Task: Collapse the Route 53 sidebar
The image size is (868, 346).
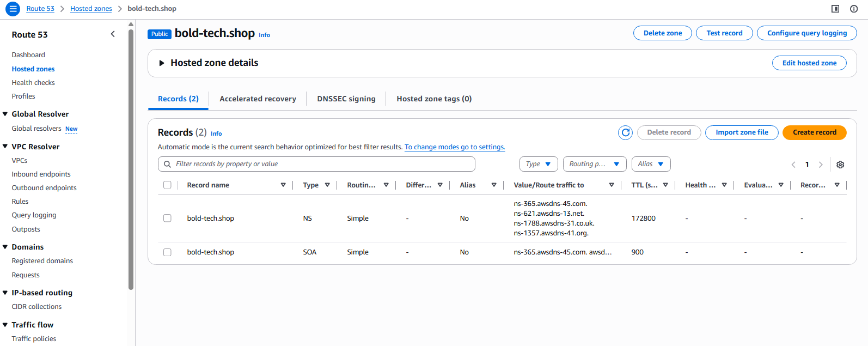Action: (113, 34)
